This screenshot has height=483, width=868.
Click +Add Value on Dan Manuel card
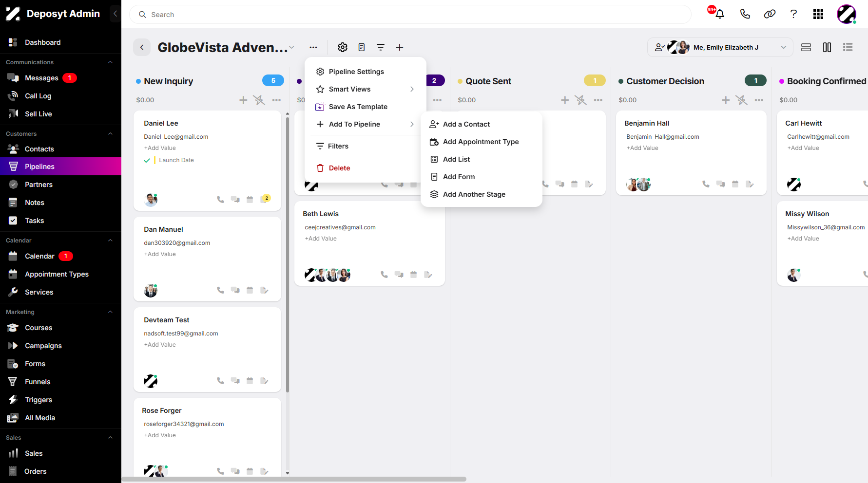160,254
